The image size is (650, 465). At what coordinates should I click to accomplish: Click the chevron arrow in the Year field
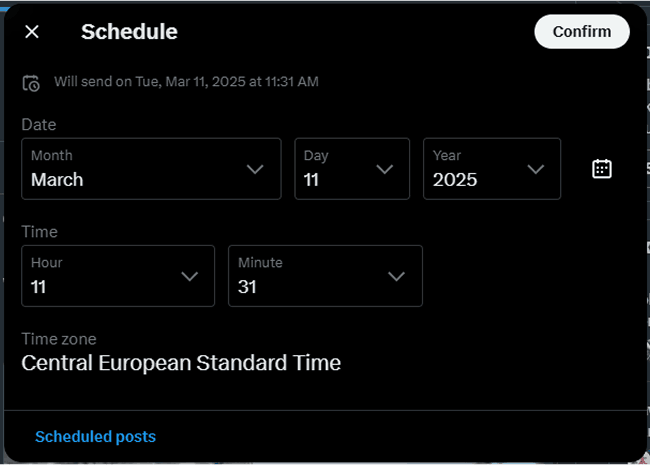click(536, 169)
